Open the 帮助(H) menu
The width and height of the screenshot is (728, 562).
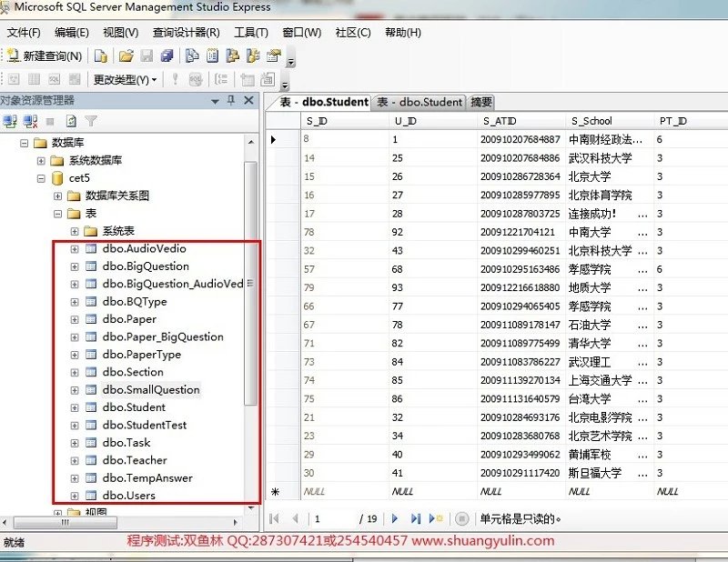[x=403, y=33]
